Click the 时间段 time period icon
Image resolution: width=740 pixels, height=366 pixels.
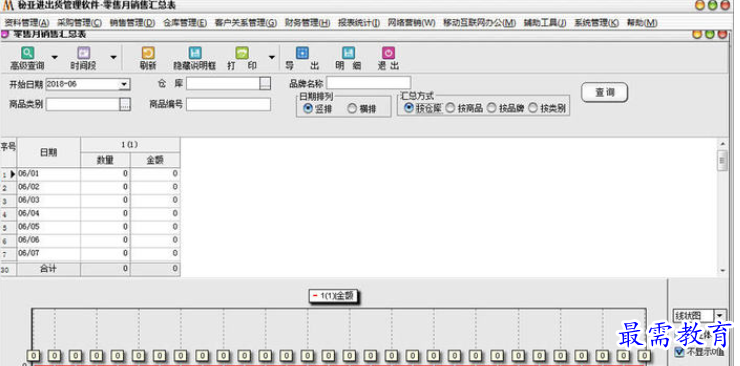[83, 53]
